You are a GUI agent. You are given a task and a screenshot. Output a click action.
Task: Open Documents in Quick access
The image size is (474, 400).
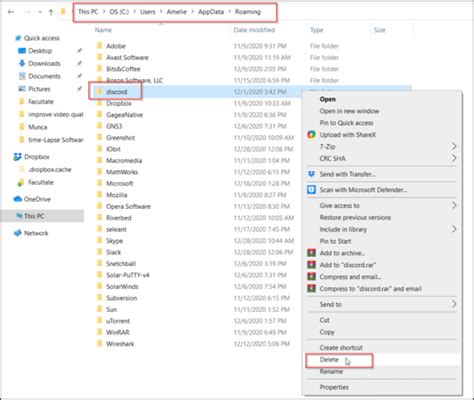(44, 76)
